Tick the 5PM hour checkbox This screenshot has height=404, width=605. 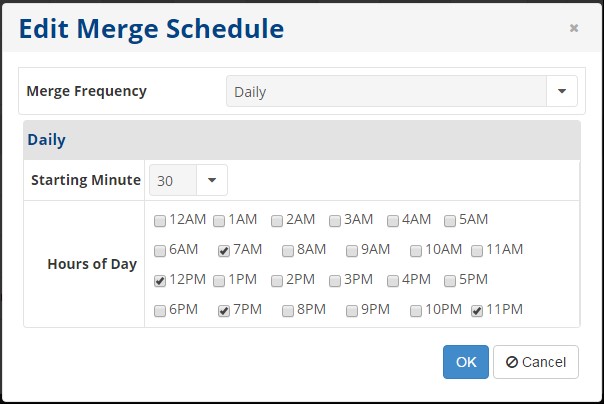click(x=451, y=281)
